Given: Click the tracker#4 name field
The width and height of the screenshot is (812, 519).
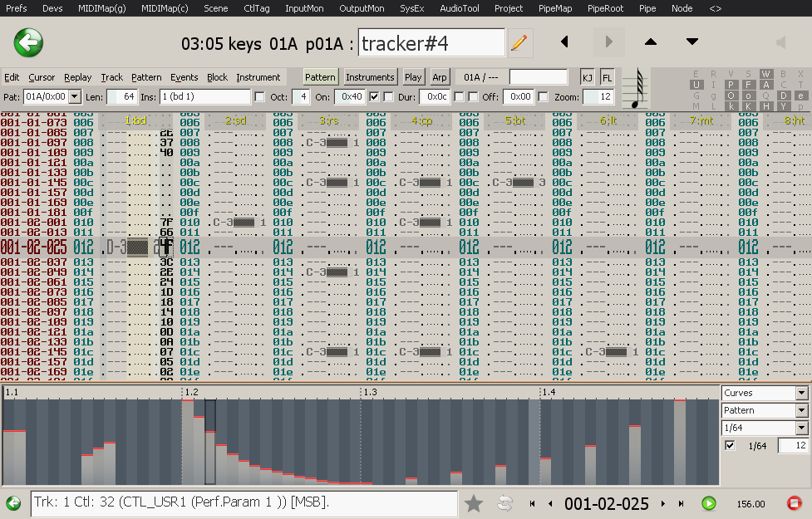Looking at the screenshot, I should click(431, 43).
